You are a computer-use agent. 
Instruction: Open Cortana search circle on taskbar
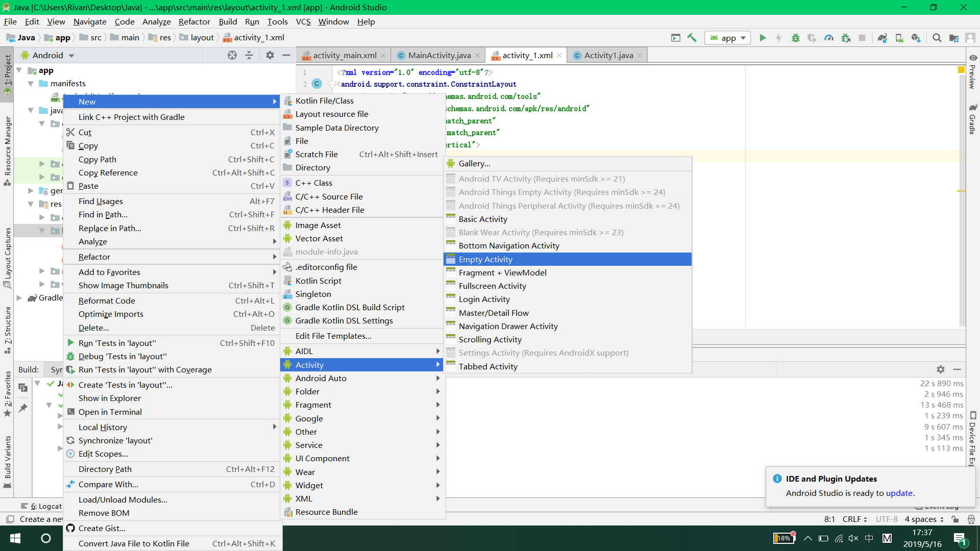(x=46, y=538)
